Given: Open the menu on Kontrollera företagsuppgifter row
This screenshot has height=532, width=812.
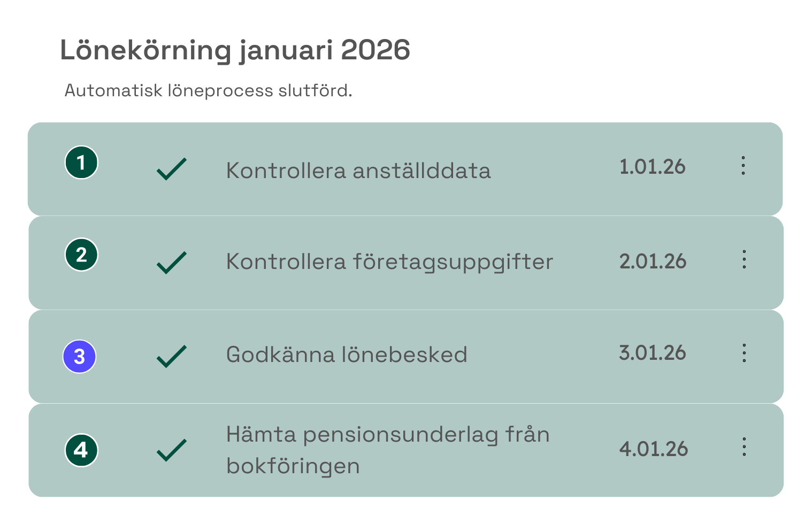Looking at the screenshot, I should (744, 260).
